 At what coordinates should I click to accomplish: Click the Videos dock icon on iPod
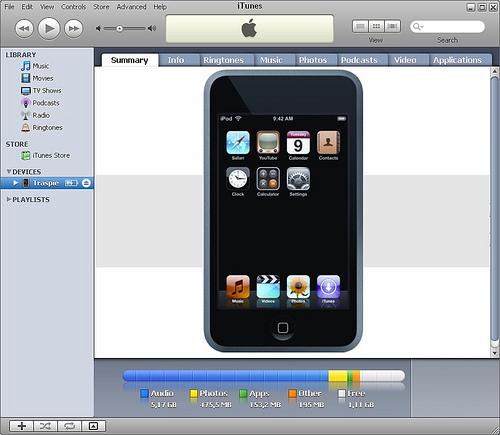pyautogui.click(x=268, y=287)
